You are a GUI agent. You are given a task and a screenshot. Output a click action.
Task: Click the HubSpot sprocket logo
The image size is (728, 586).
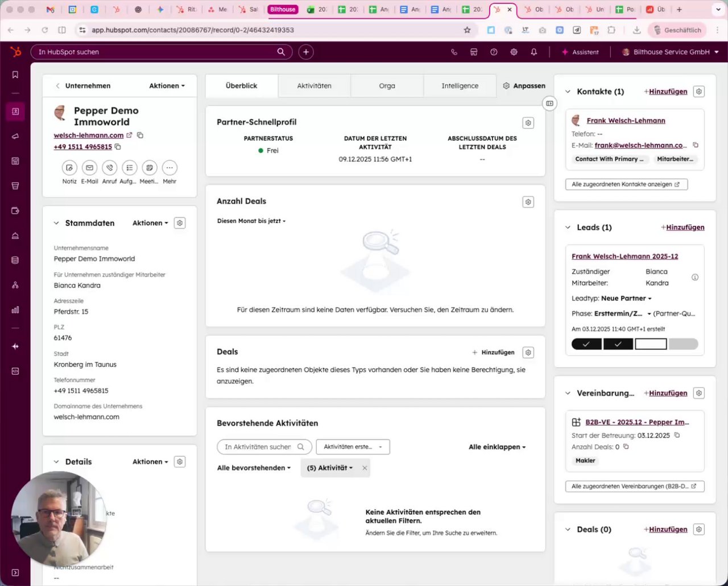tap(15, 52)
